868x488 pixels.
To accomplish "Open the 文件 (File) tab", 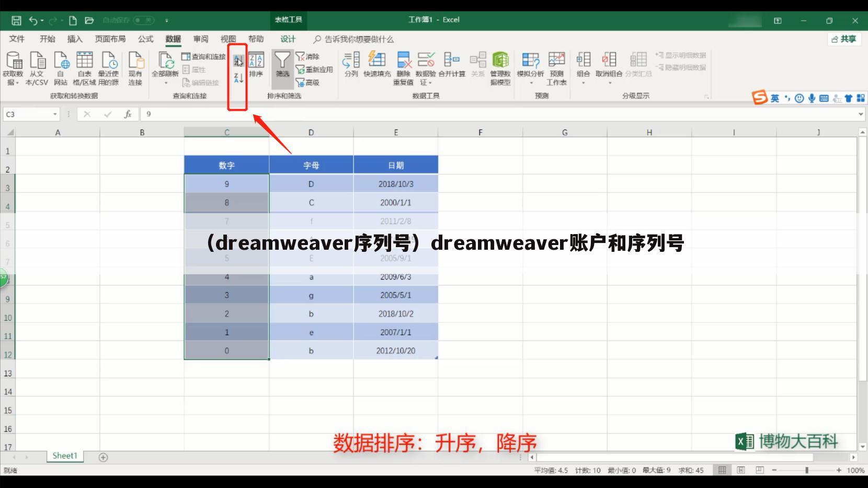I will tap(17, 39).
